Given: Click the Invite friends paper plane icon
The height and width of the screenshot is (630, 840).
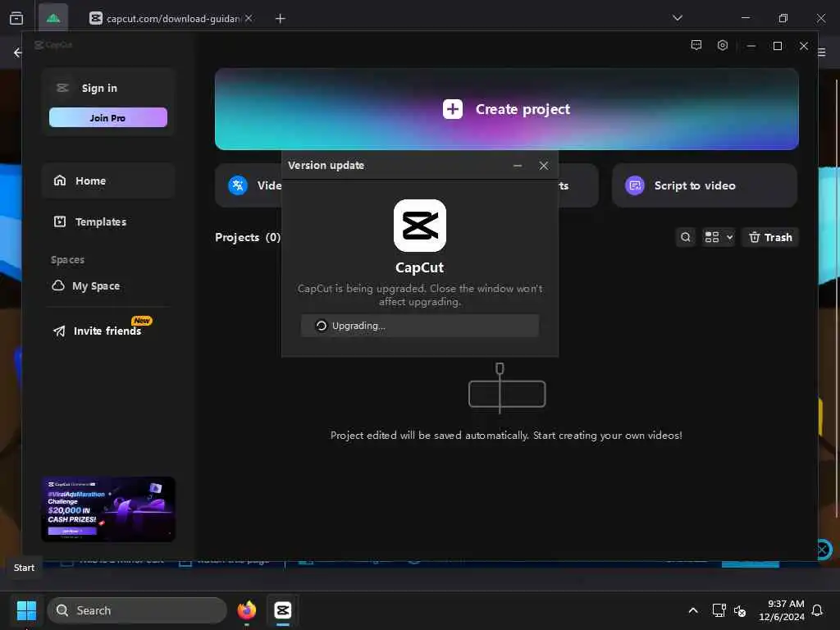Looking at the screenshot, I should pos(59,331).
